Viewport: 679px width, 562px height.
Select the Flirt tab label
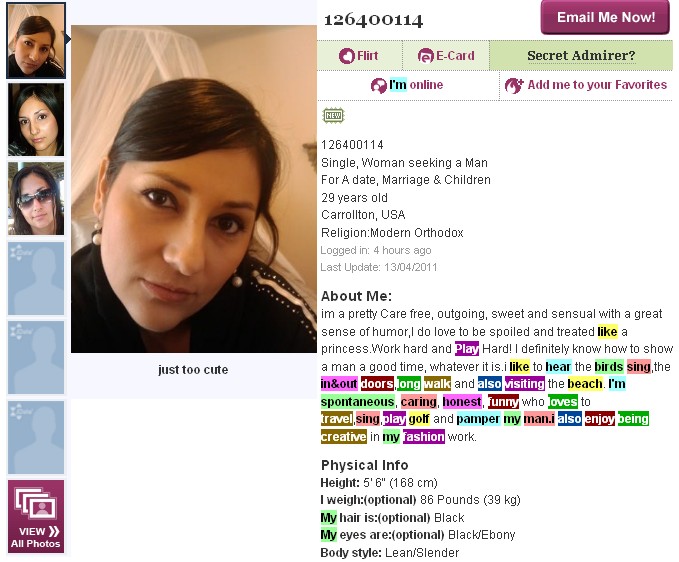367,56
